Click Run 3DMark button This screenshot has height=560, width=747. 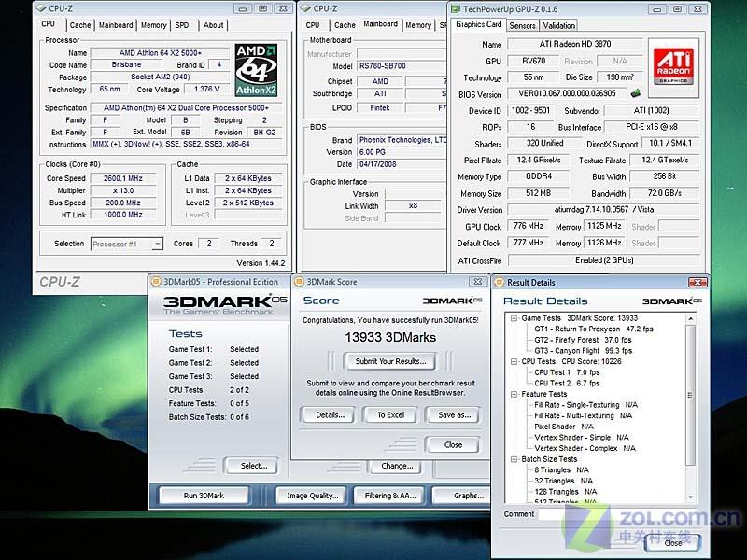click(204, 496)
